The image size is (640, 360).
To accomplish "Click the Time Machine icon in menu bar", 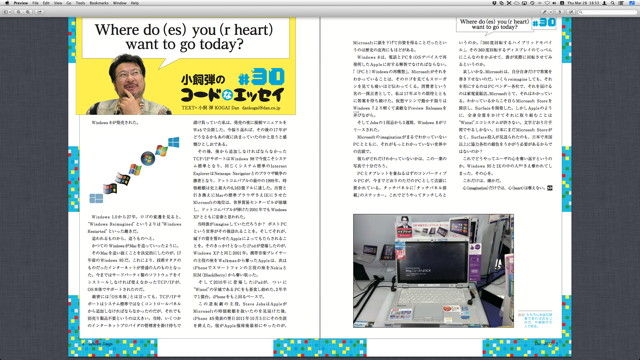I will click(532, 3).
